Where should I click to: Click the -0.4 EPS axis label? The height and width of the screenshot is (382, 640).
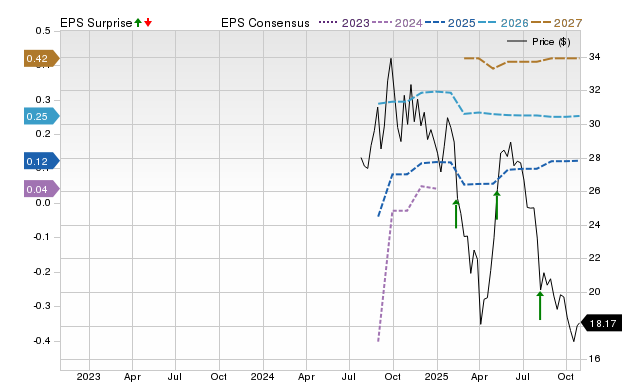[42, 340]
